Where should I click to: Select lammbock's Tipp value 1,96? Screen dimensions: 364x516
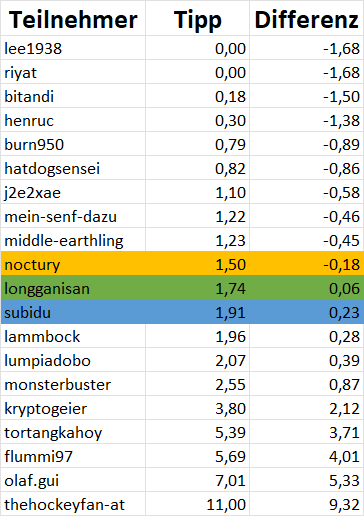(197, 336)
